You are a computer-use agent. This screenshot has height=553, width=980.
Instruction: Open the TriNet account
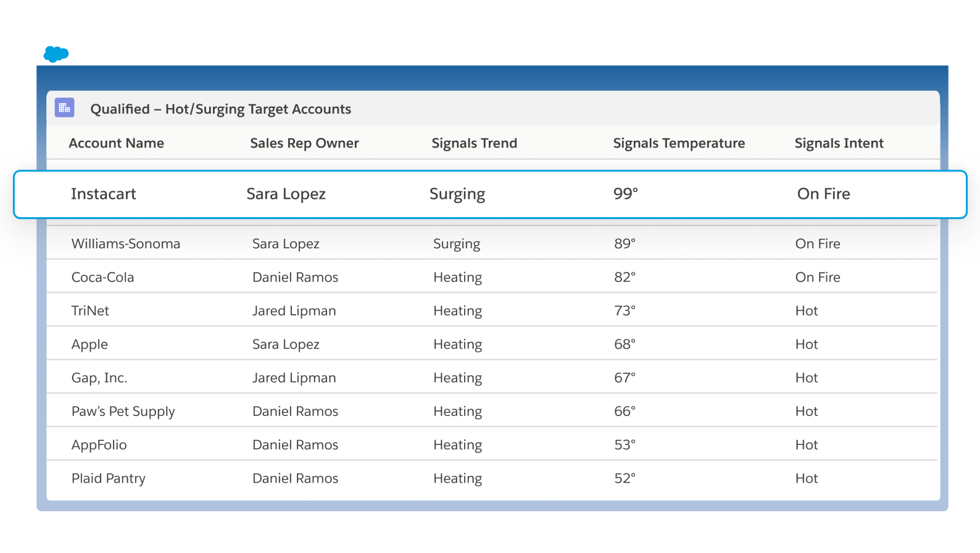coord(90,310)
